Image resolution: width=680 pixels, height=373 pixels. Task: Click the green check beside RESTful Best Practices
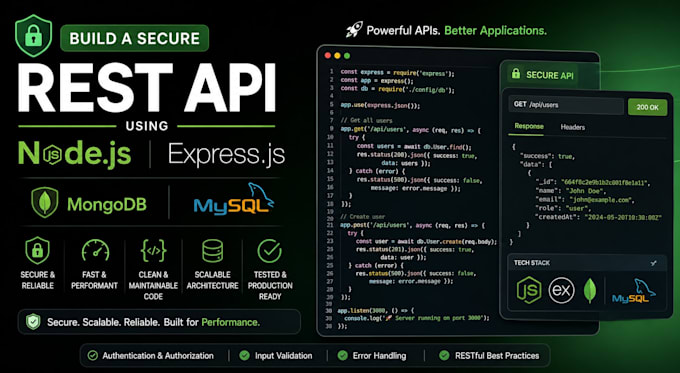tap(444, 356)
